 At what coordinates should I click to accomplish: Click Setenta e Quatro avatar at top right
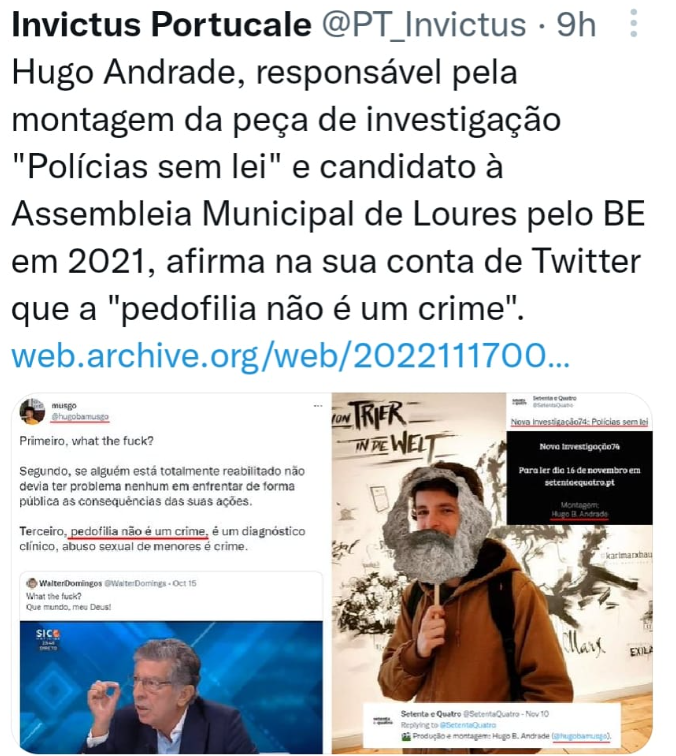click(519, 402)
